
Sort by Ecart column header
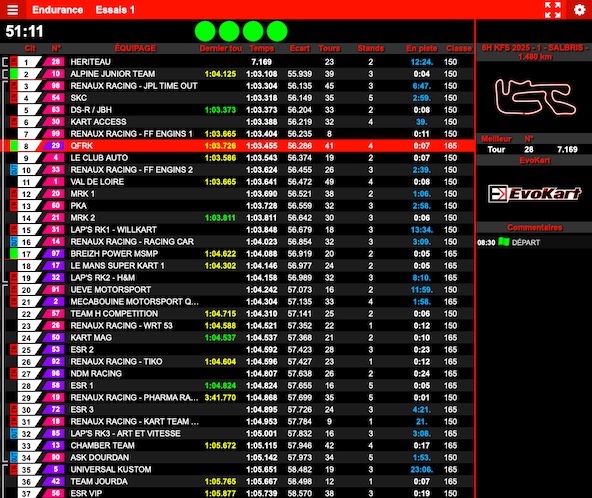(x=300, y=48)
